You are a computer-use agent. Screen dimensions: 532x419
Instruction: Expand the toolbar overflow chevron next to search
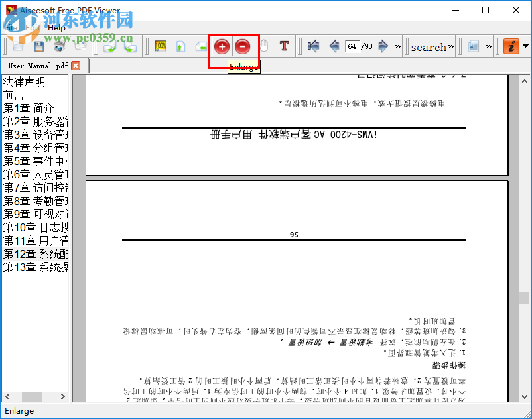(450, 46)
